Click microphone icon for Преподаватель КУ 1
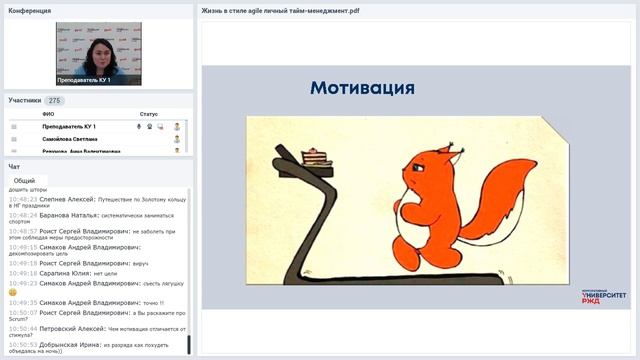This screenshot has width=640, height=360. point(139,127)
